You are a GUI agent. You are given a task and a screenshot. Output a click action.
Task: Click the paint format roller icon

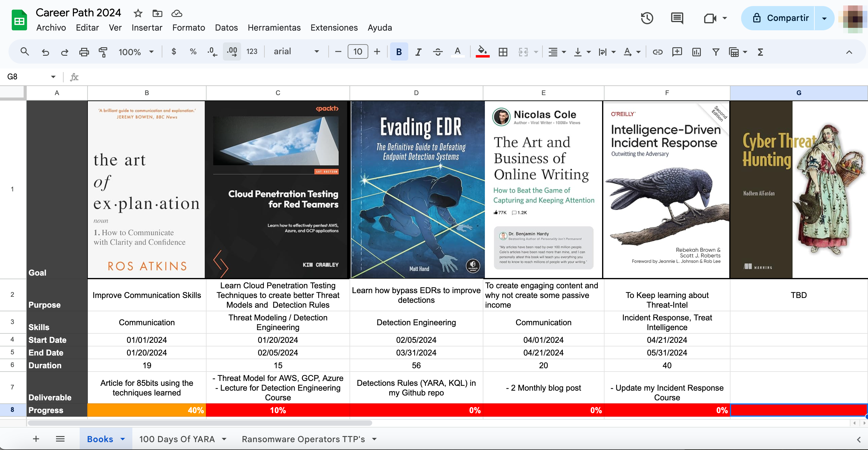(103, 52)
